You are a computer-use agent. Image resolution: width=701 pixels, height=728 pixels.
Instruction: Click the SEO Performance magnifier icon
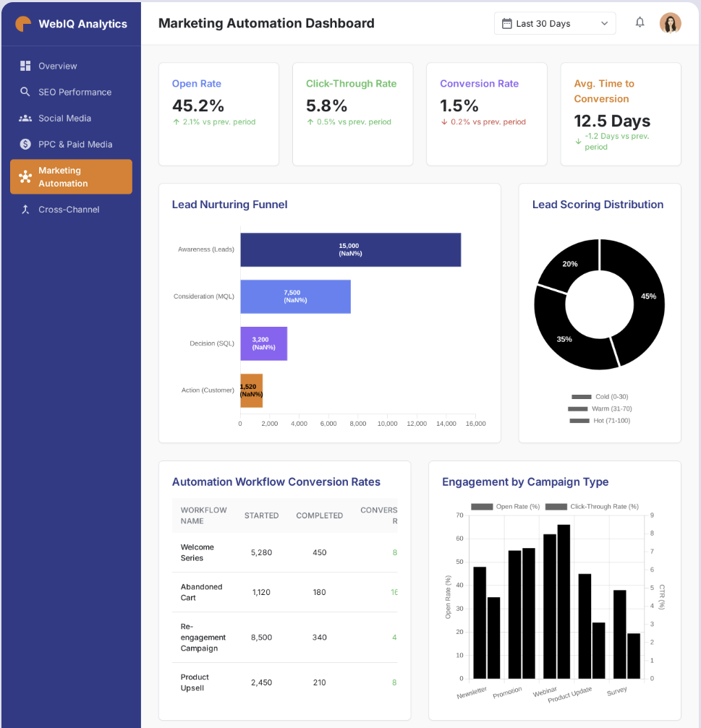(25, 92)
